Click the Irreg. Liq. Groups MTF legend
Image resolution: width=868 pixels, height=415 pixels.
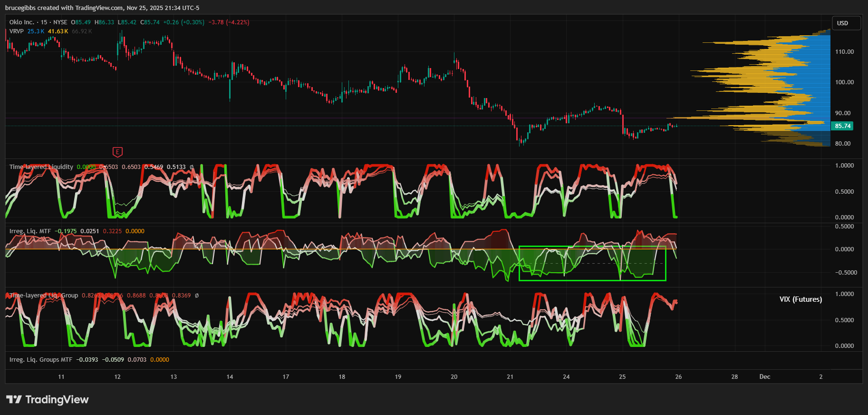coord(41,360)
